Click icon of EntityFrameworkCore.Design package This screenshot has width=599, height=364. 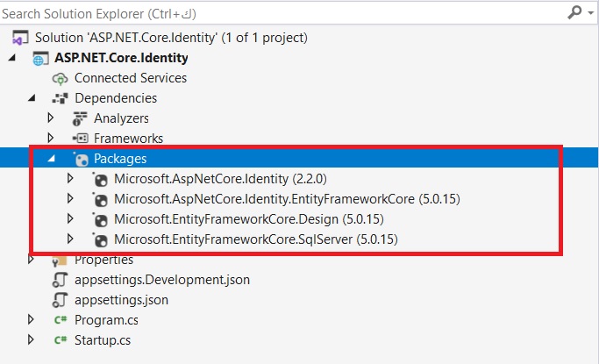pos(100,220)
